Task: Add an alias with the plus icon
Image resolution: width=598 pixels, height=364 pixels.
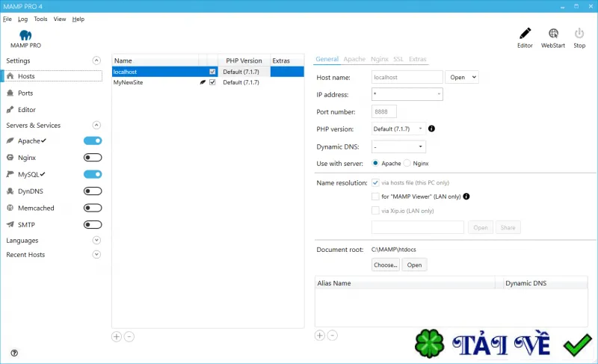Action: coord(320,336)
